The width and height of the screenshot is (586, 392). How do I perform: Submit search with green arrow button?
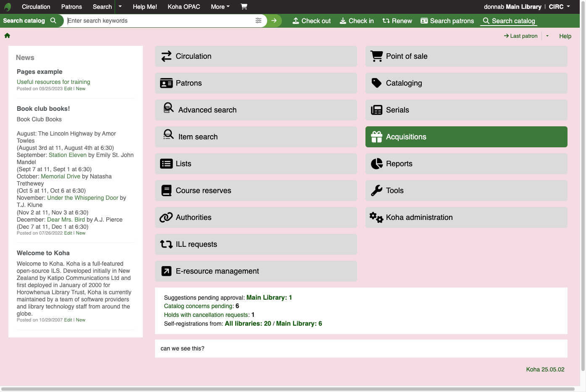point(274,21)
